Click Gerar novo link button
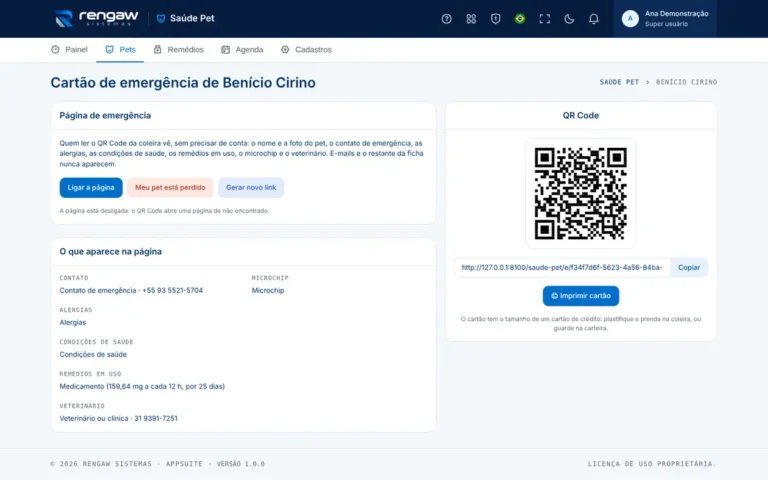This screenshot has height=480, width=768. click(251, 188)
